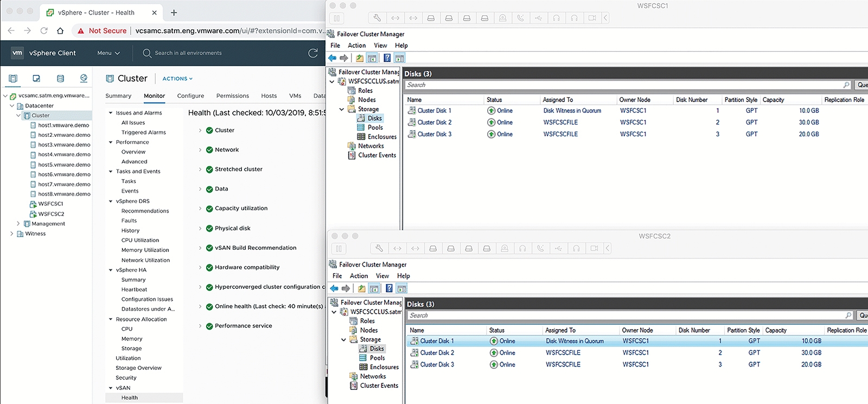Open the cluster ACTIONS dropdown
Image resolution: width=868 pixels, height=404 pixels.
click(x=177, y=79)
